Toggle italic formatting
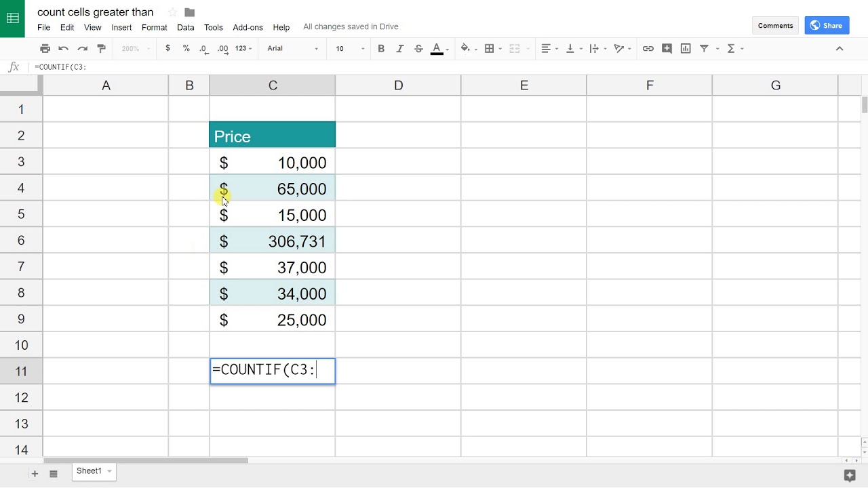This screenshot has width=868, height=488. (400, 48)
